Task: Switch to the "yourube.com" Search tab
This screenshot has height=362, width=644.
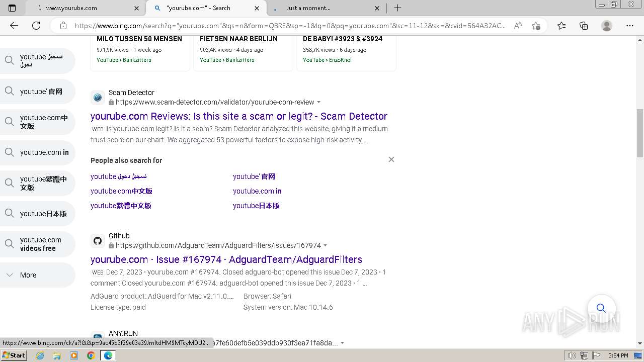Action: [x=206, y=8]
